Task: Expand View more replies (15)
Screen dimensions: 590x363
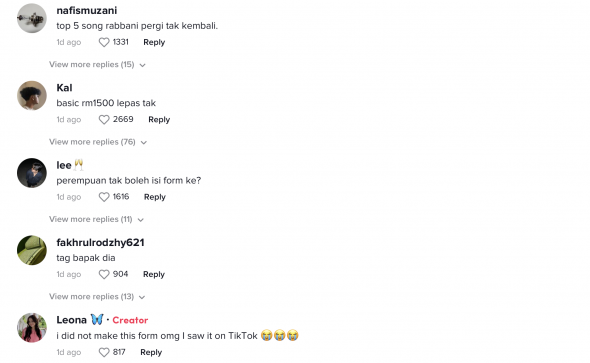Action: pos(97,65)
